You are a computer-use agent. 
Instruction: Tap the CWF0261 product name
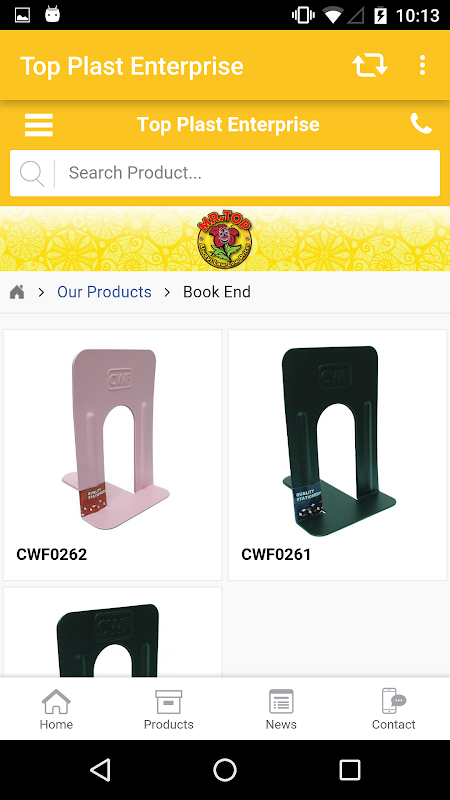276,554
